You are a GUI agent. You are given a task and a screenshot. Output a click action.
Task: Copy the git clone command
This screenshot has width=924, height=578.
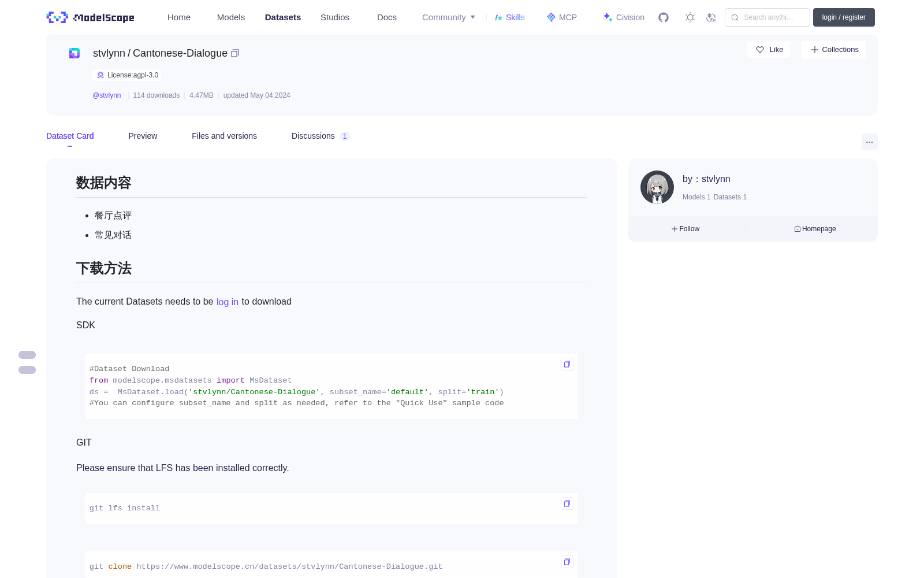567,562
